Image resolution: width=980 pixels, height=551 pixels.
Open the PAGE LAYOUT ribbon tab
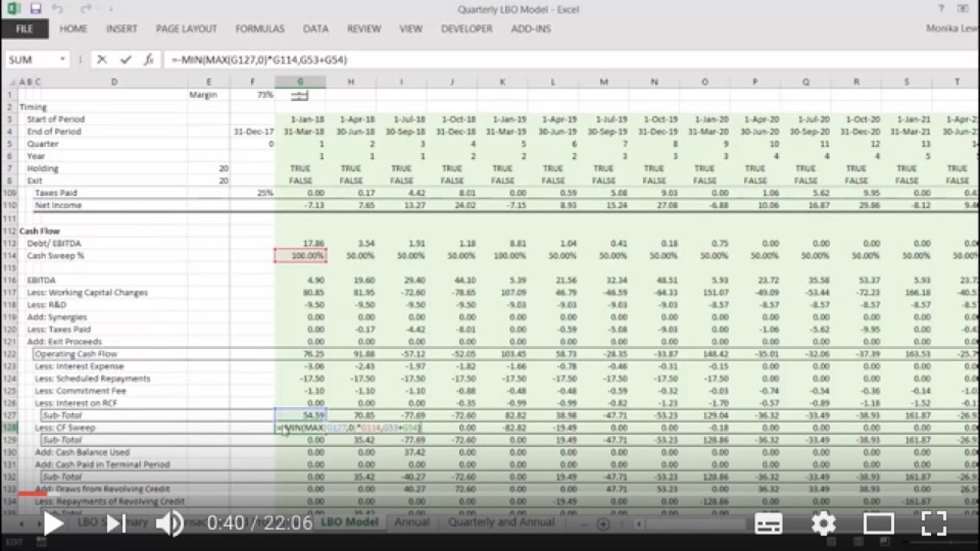186,29
